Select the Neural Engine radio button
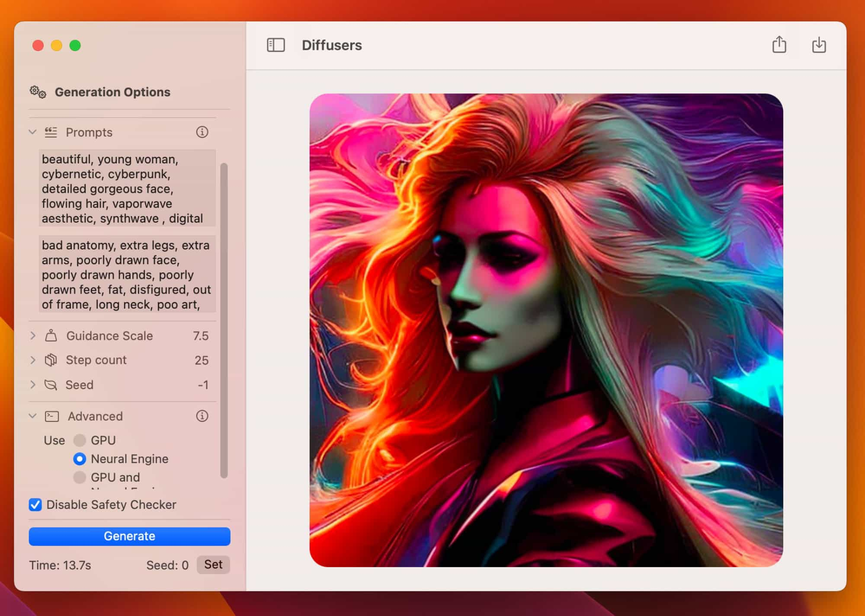Viewport: 865px width, 616px height. click(80, 459)
